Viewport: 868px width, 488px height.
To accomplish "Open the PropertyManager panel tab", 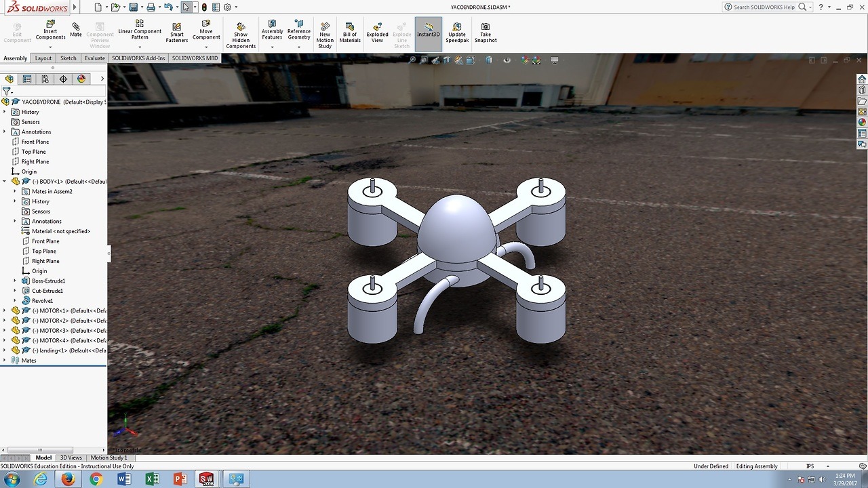I will click(27, 79).
